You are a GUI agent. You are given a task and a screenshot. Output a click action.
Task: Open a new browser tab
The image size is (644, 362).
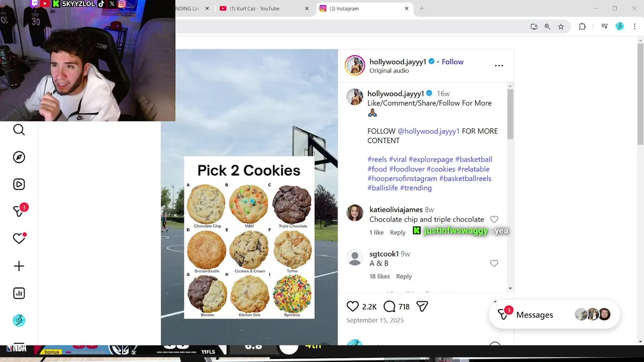(x=422, y=9)
